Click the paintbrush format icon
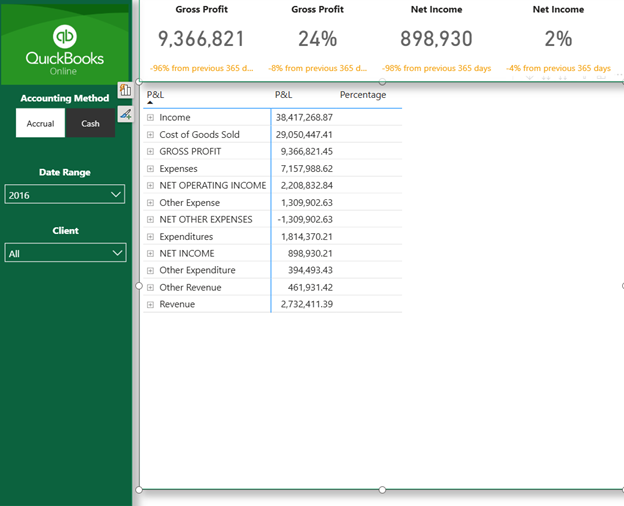The width and height of the screenshot is (624, 506). 125,114
